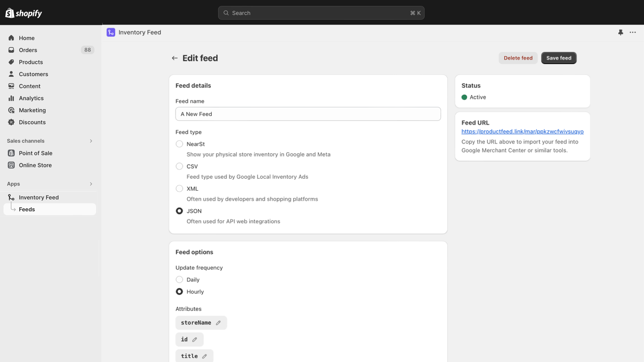The image size is (644, 362).
Task: Pin the Inventory Feed app
Action: click(620, 32)
